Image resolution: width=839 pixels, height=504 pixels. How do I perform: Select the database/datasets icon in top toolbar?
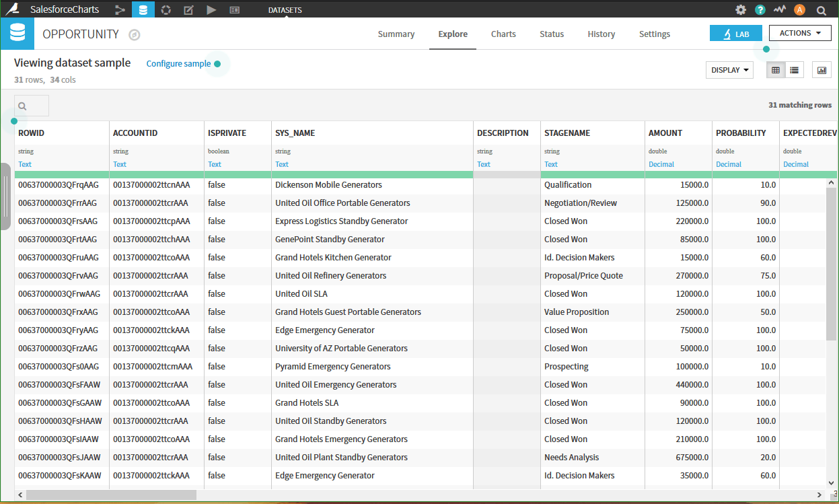click(143, 9)
